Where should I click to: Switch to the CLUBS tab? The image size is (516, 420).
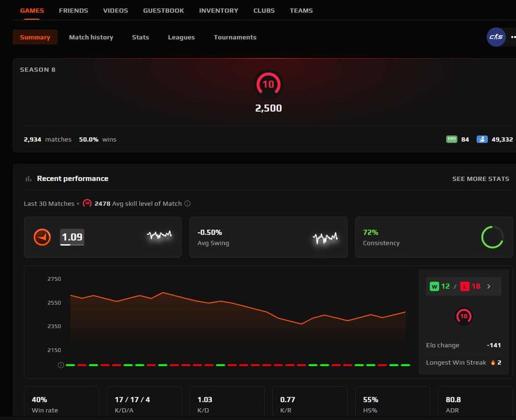[264, 11]
